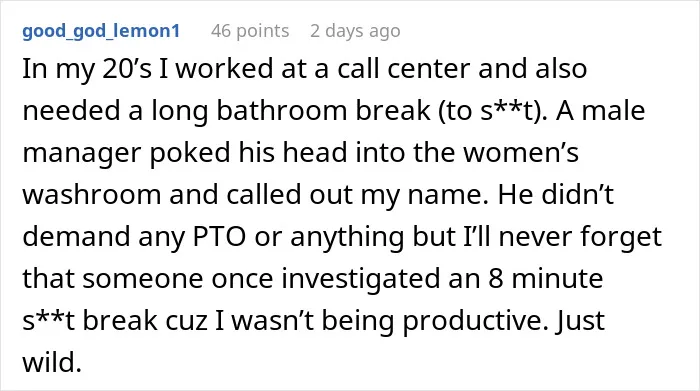The width and height of the screenshot is (700, 391).
Task: Click the final word "wild."
Action: 52,362
